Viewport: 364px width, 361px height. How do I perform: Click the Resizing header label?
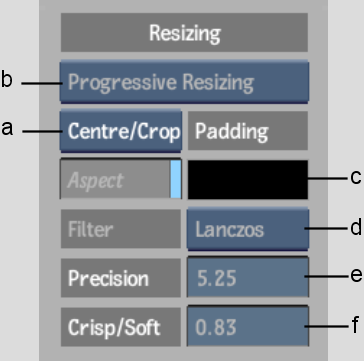click(x=184, y=33)
